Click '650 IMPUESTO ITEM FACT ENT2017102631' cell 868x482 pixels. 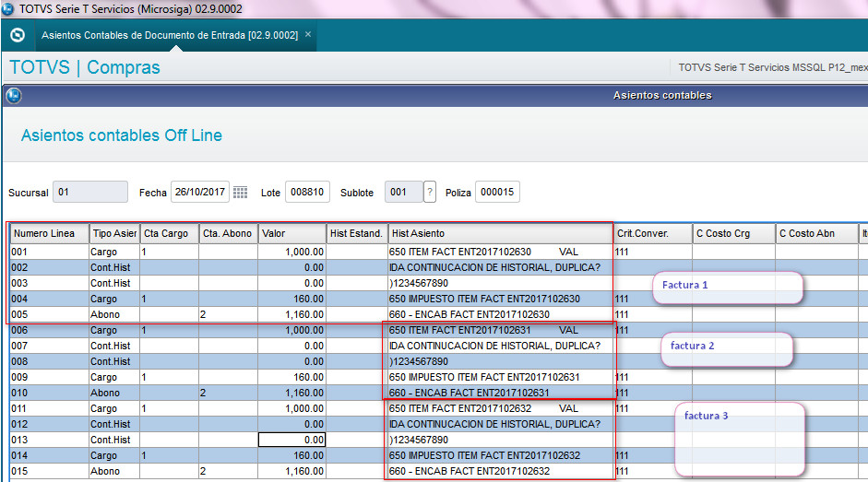[x=501, y=378]
